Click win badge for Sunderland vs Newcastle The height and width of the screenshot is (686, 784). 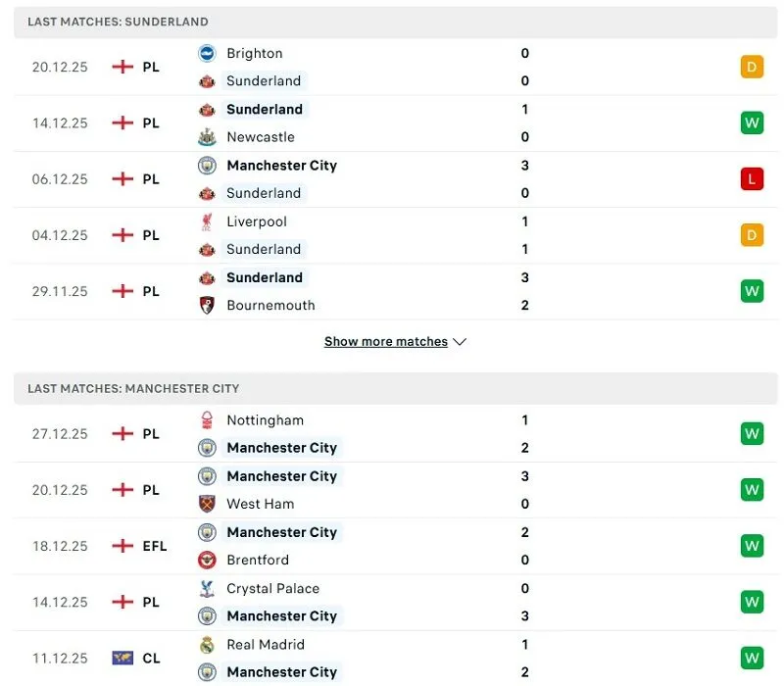pyautogui.click(x=752, y=123)
